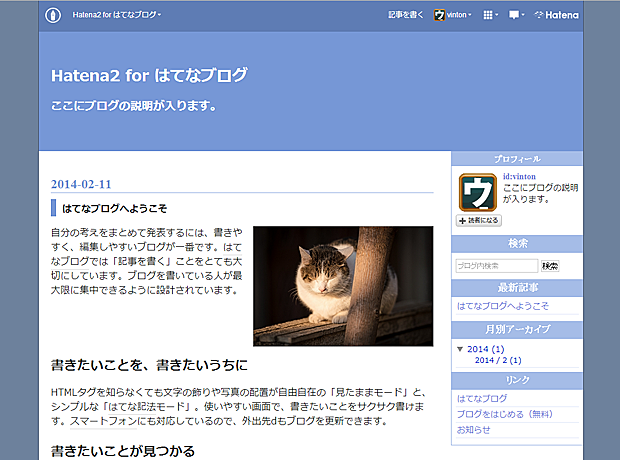The image size is (620, 460).
Task: Click the 月別アーカイブ section header
Action: pos(517,329)
